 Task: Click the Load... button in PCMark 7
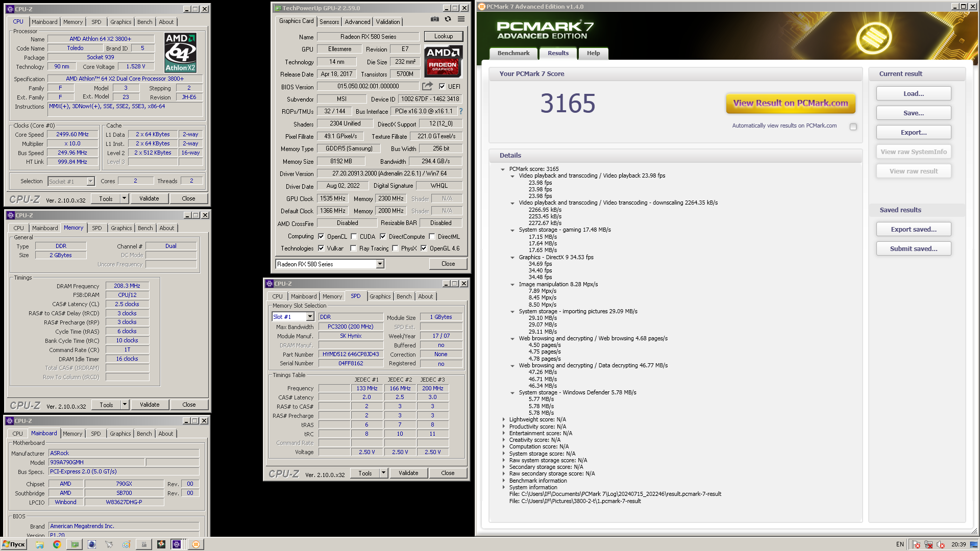tap(914, 93)
